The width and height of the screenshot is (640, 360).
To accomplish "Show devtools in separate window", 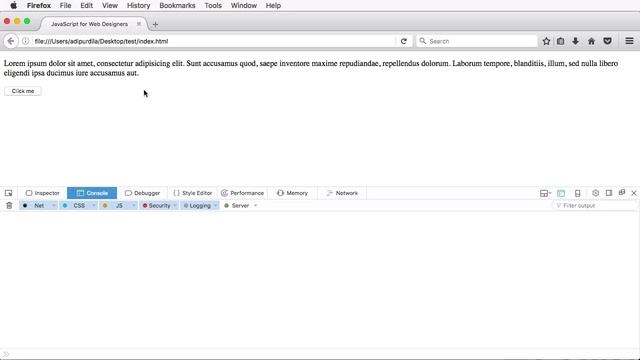I will click(622, 193).
